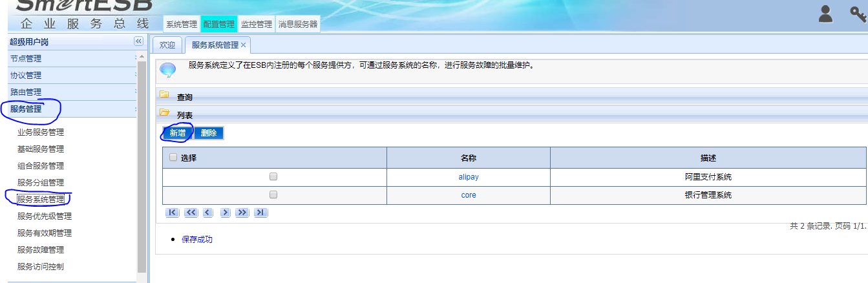Go to next page arrow

[225, 213]
